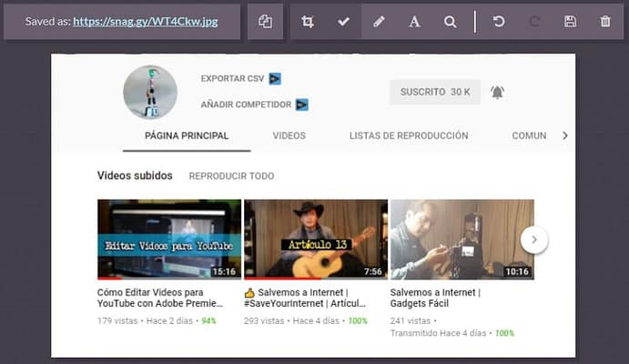Copy the image link to clipboard
Image resolution: width=629 pixels, height=364 pixels.
point(265,22)
